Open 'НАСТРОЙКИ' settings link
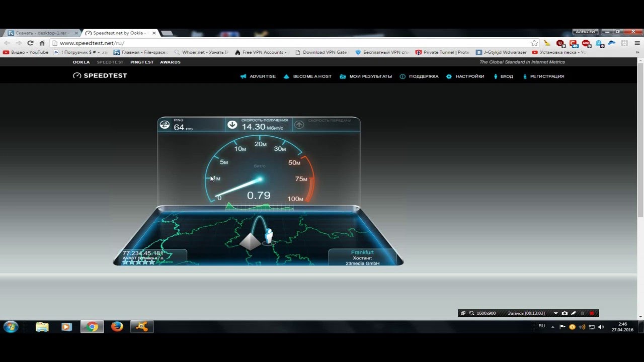 (x=465, y=76)
